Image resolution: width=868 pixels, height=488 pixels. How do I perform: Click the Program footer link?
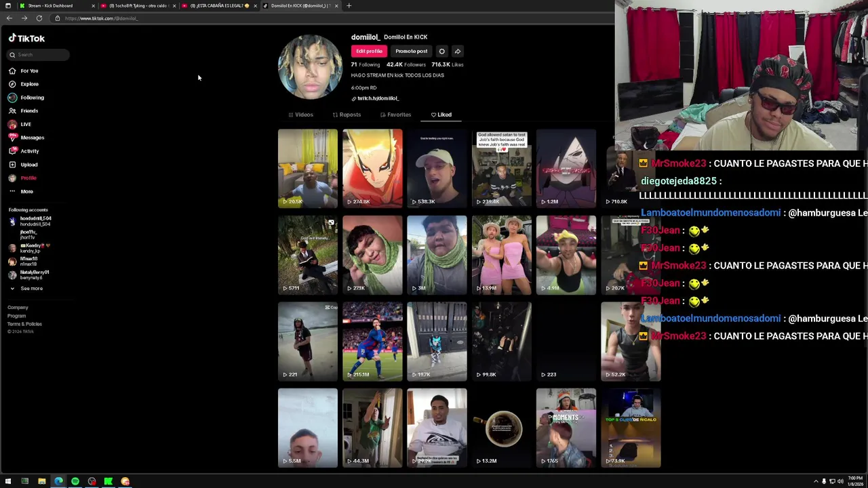[x=16, y=316]
